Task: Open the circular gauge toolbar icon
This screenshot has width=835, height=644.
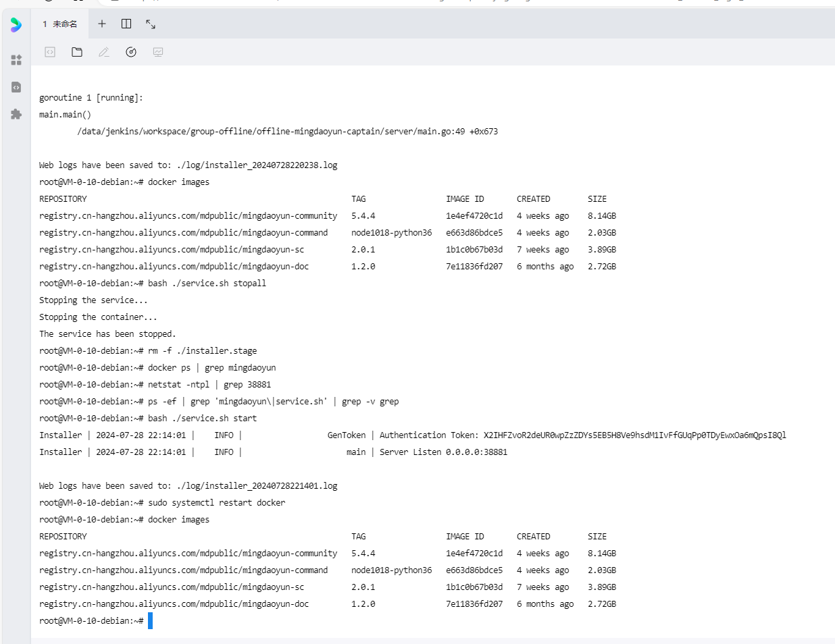Action: pos(131,52)
